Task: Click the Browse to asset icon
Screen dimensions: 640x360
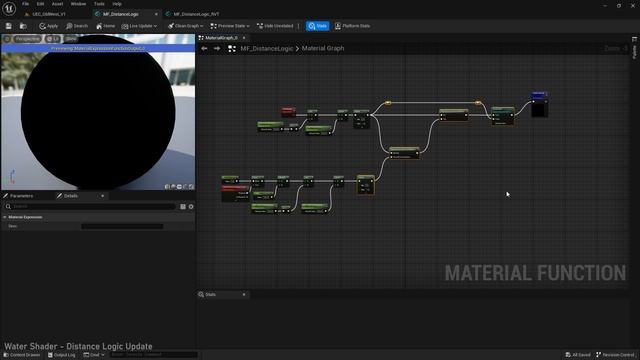Action: click(23, 26)
